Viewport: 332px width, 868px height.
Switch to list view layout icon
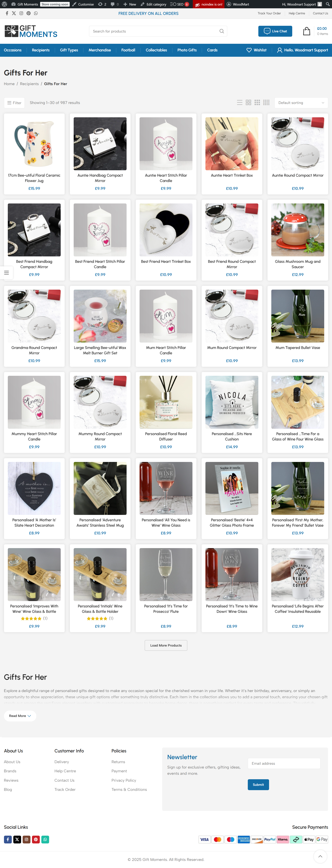240,103
